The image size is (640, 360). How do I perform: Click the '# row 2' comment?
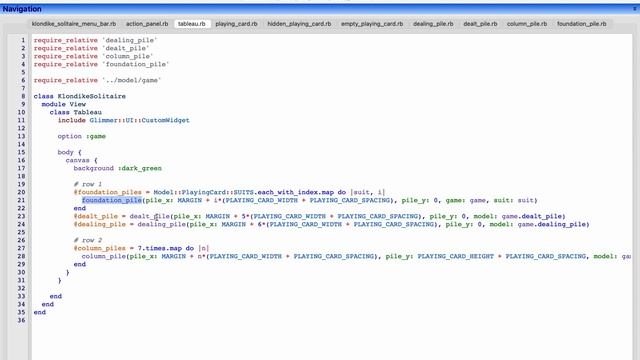pyautogui.click(x=88, y=240)
